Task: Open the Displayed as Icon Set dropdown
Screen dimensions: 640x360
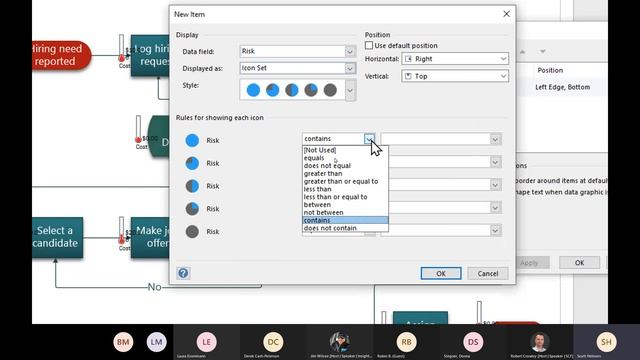Action: click(x=349, y=69)
